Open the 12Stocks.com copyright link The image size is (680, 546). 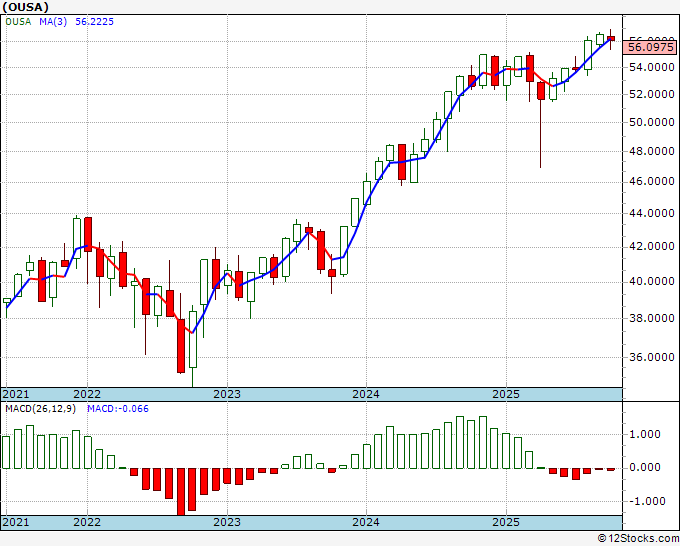[638, 538]
